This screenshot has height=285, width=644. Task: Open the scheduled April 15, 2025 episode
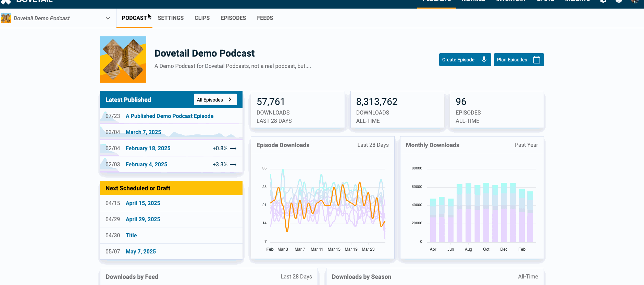click(143, 203)
